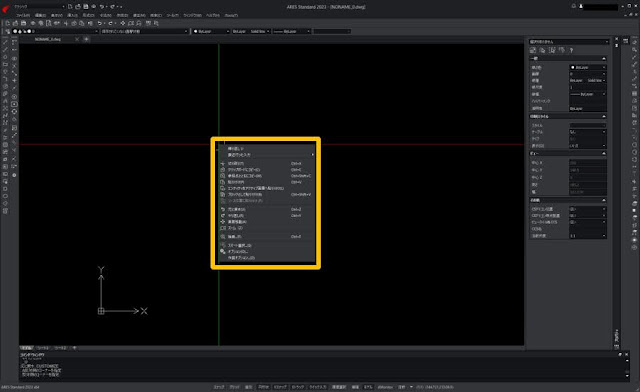640x392 pixels.
Task: Click Redo arrow in standard toolbar
Action: [111, 23]
